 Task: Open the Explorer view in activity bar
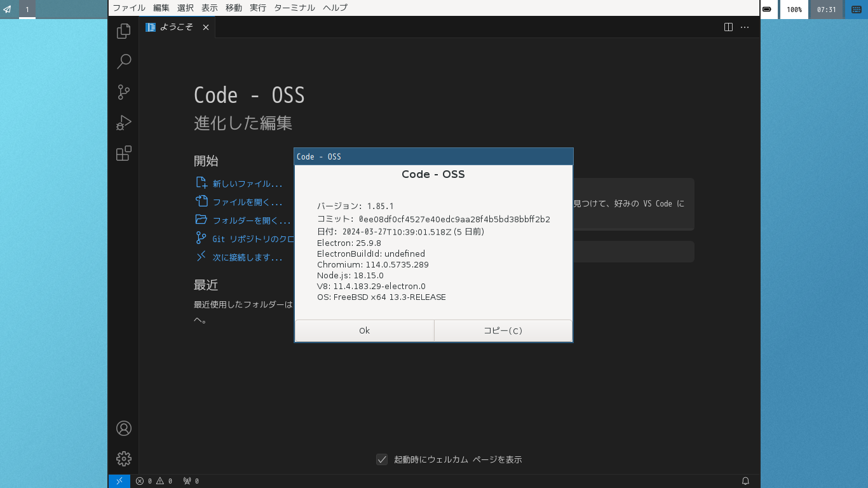[124, 31]
